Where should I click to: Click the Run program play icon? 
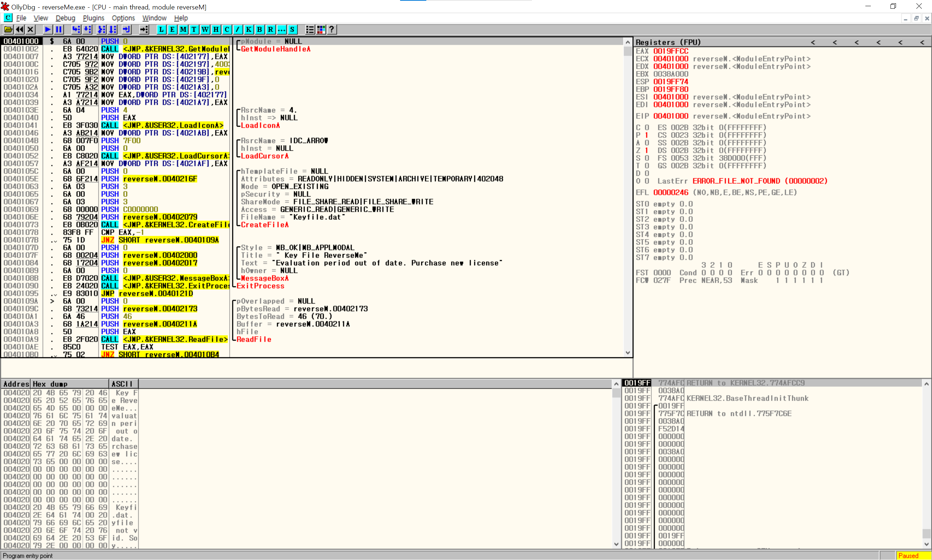point(48,29)
